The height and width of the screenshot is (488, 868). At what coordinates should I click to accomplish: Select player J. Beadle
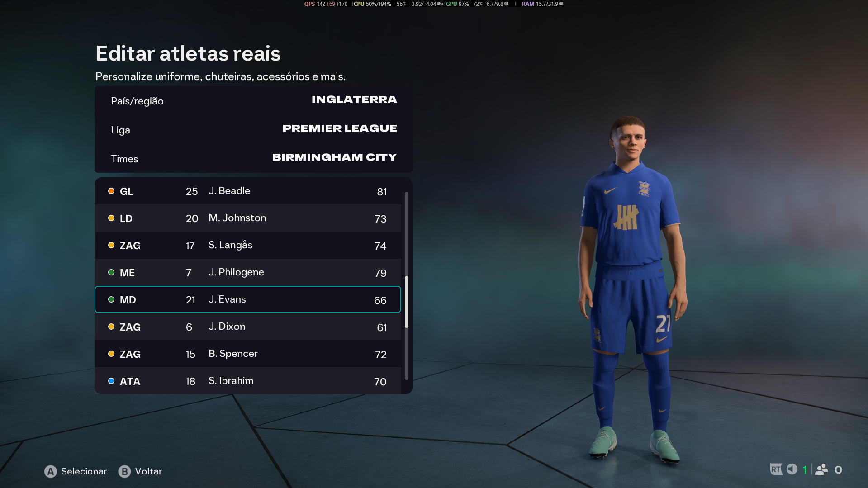click(x=248, y=191)
